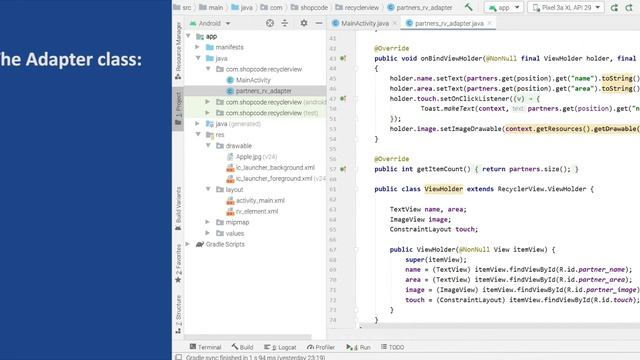Close the MainActivity.java tab

click(395, 23)
